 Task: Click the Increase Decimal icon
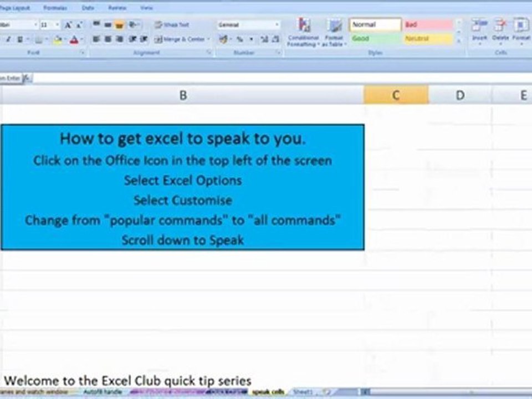coord(265,39)
